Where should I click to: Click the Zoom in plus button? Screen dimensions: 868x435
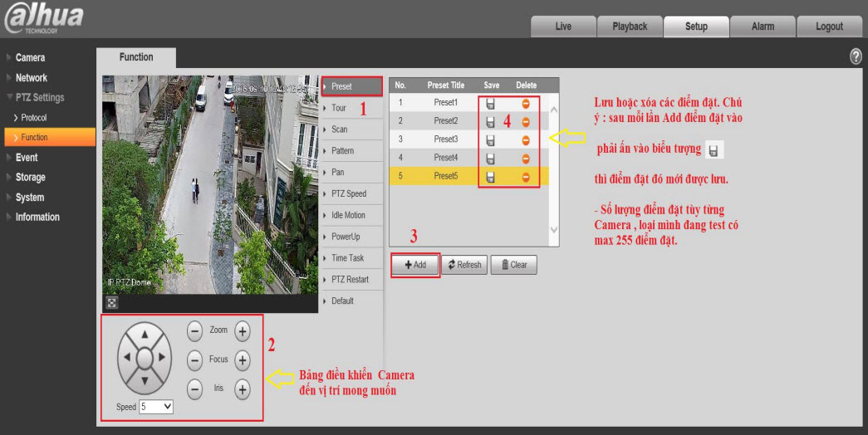tap(242, 330)
